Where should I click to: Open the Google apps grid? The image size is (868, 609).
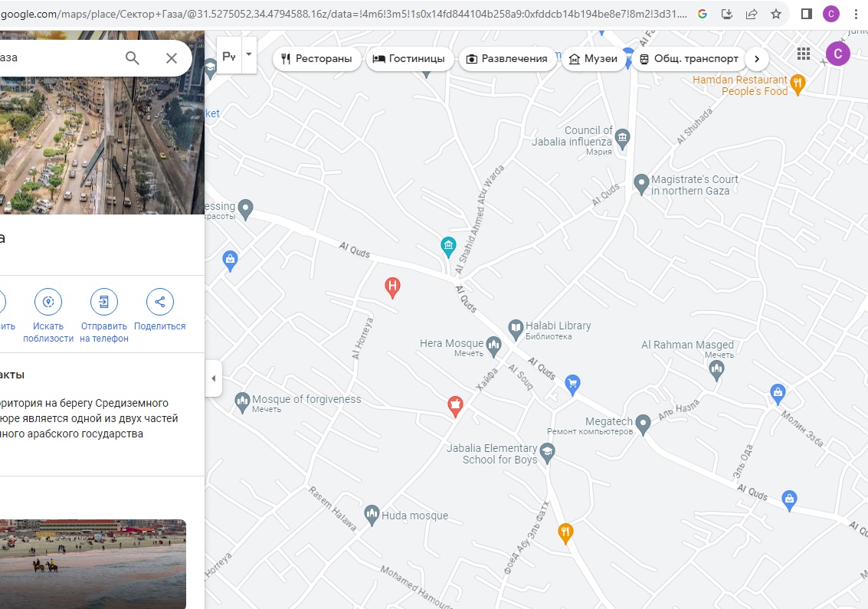pyautogui.click(x=803, y=54)
